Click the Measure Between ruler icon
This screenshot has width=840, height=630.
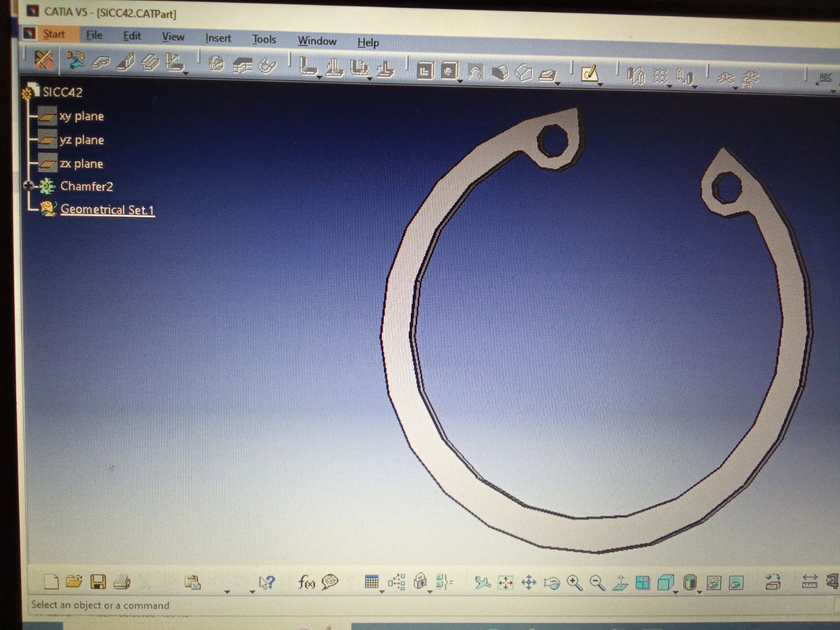point(810,581)
